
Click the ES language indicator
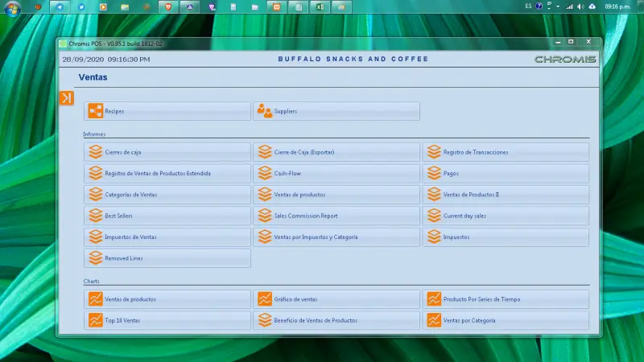coord(528,6)
